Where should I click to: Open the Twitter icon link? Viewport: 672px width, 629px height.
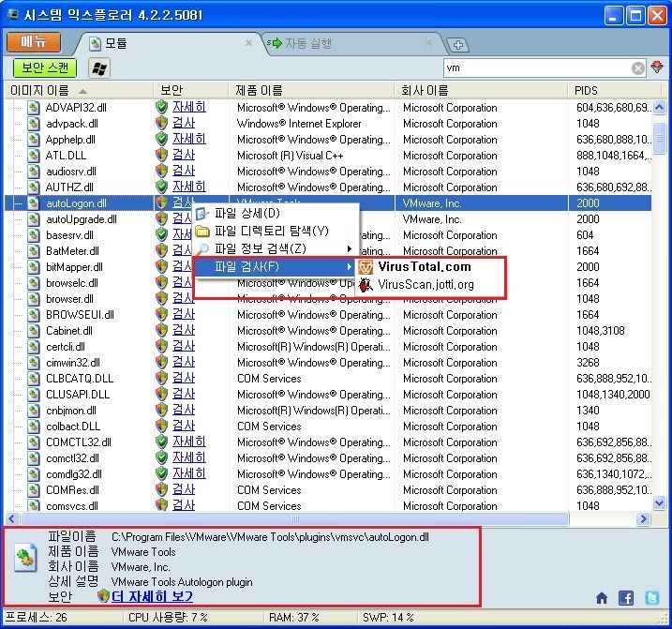point(652,598)
